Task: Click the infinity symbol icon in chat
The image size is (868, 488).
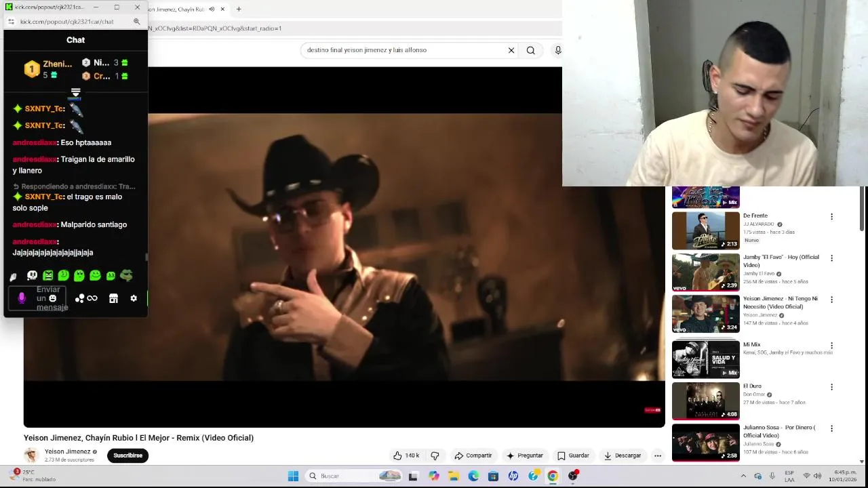Action: (92, 298)
